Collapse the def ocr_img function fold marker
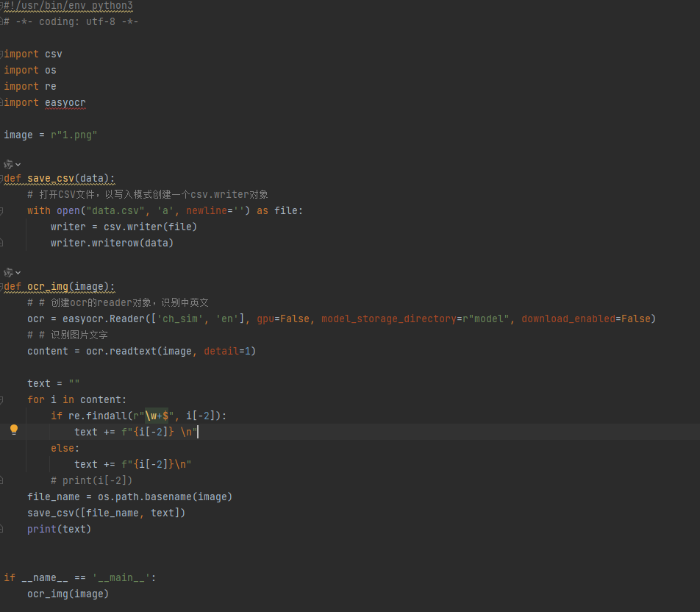 (1, 287)
